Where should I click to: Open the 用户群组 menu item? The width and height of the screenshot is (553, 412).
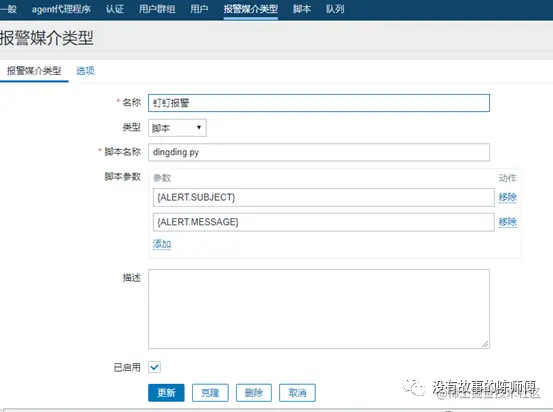tap(157, 9)
